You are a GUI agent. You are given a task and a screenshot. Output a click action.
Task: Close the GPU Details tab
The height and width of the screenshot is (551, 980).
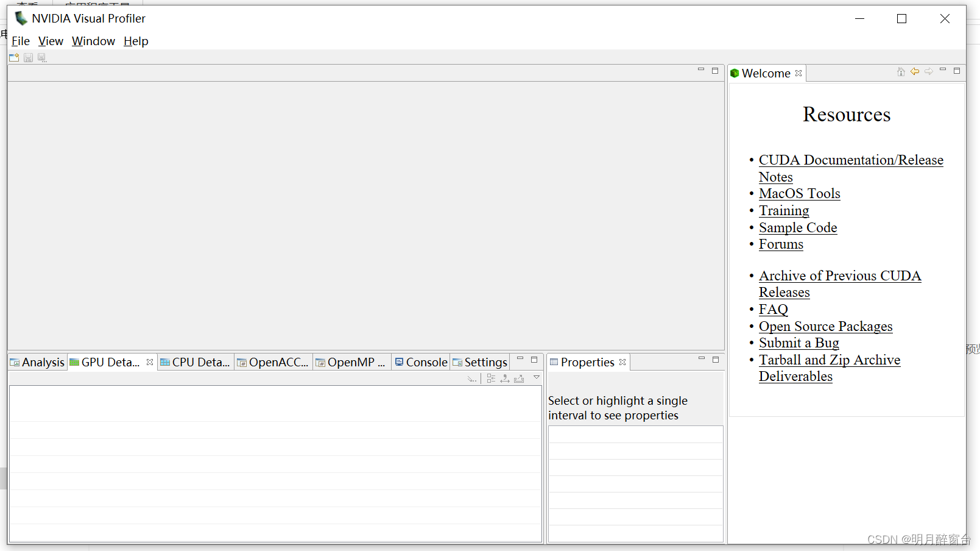[x=150, y=362]
